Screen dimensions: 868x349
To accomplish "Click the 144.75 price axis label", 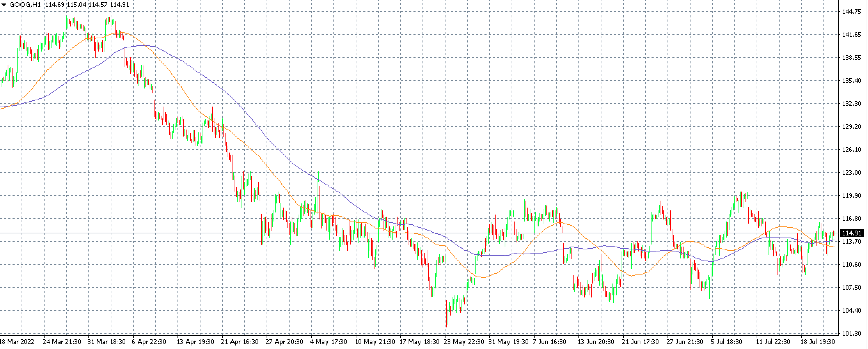I will point(852,11).
